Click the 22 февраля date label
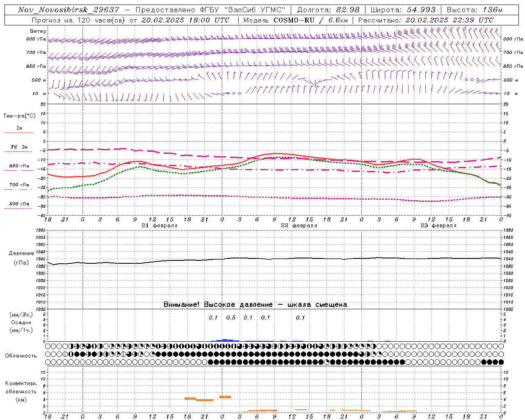This screenshot has width=525, height=420. pyautogui.click(x=299, y=226)
